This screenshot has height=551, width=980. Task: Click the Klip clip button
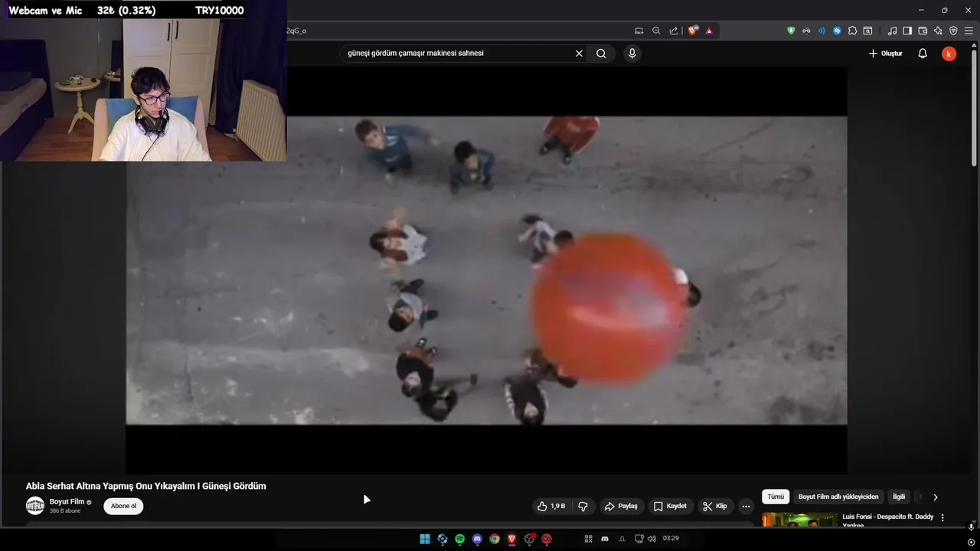tap(715, 506)
